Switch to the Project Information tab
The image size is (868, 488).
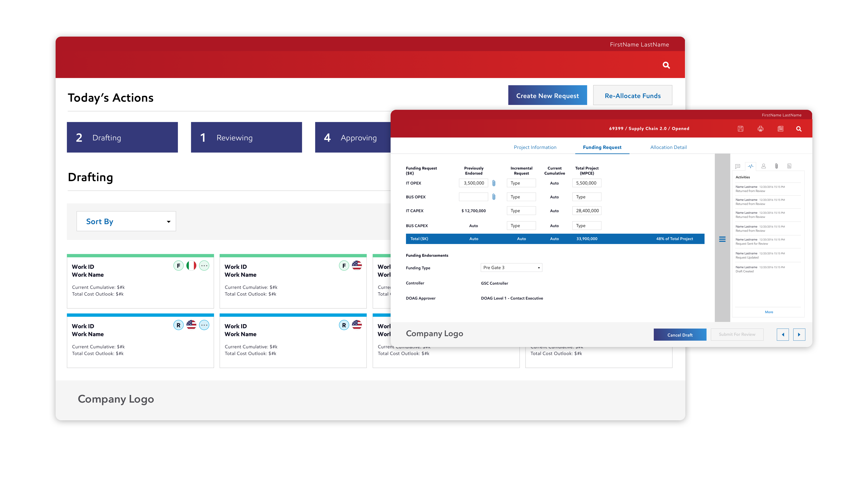535,147
